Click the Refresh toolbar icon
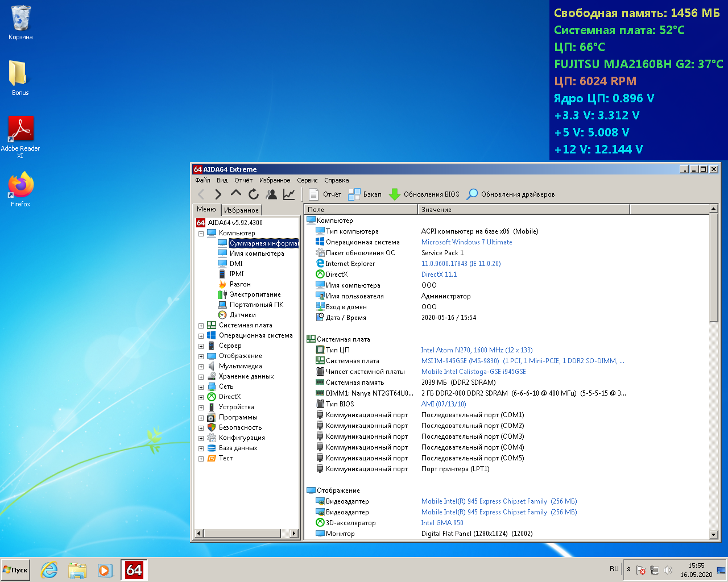Image resolution: width=728 pixels, height=582 pixels. (x=254, y=194)
